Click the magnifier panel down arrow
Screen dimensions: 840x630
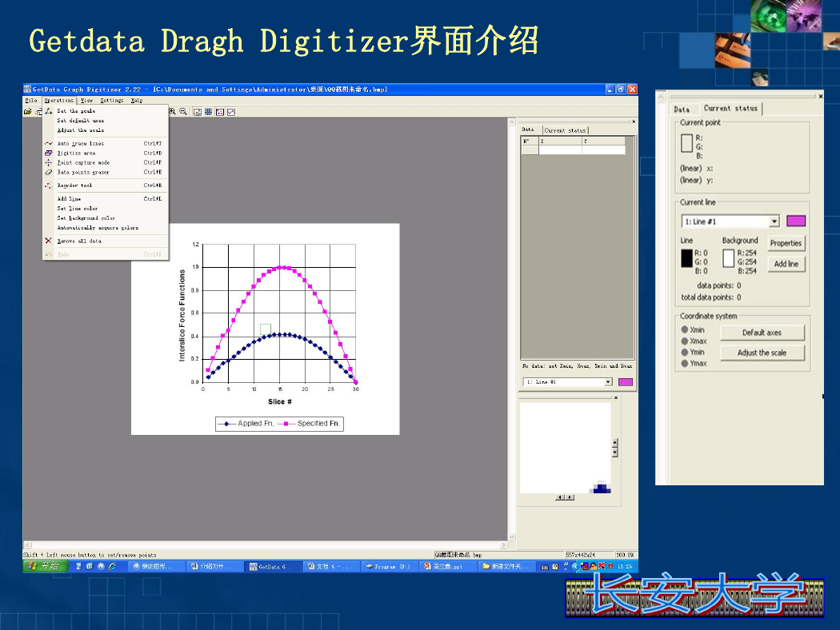615,453
